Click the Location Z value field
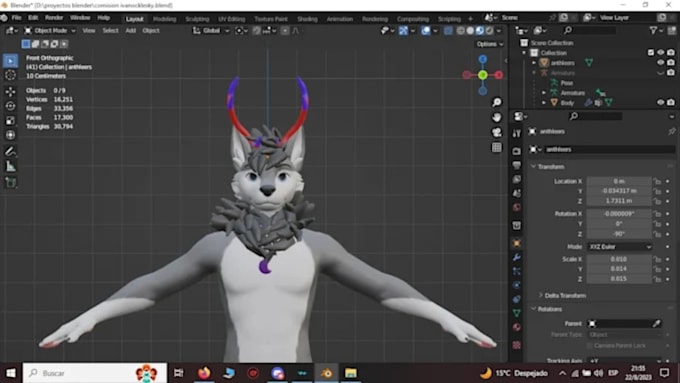This screenshot has height=383, width=680. pyautogui.click(x=619, y=201)
